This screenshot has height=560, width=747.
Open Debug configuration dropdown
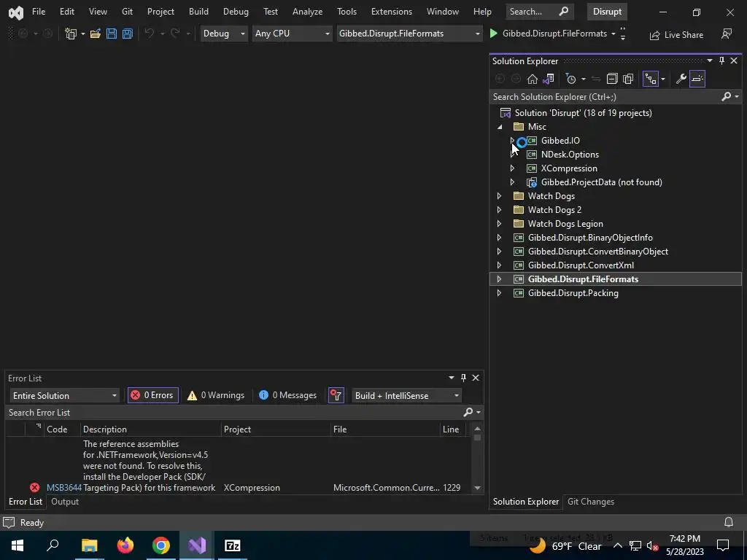[224, 34]
